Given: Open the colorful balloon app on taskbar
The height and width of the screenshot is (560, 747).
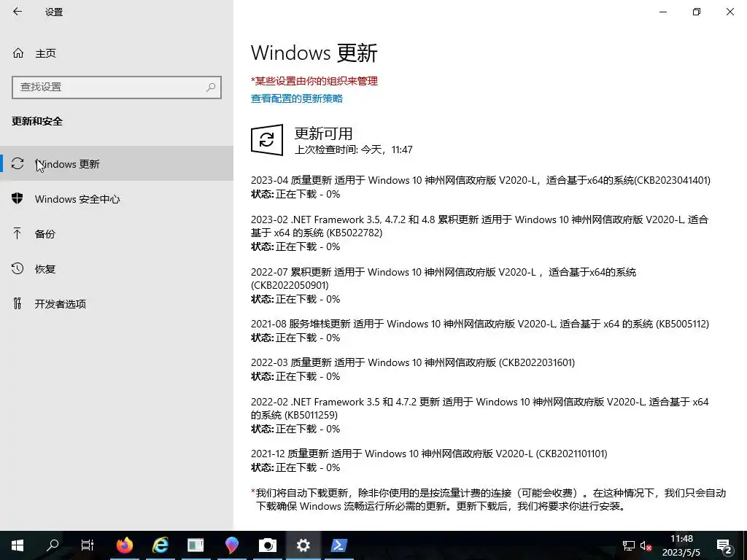Looking at the screenshot, I should [231, 545].
